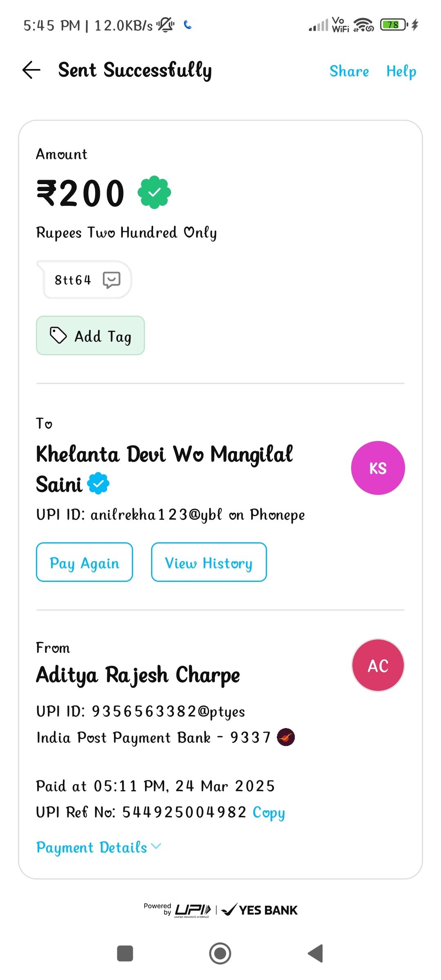Copy the UPI reference number
This screenshot has width=441, height=980.
click(268, 812)
